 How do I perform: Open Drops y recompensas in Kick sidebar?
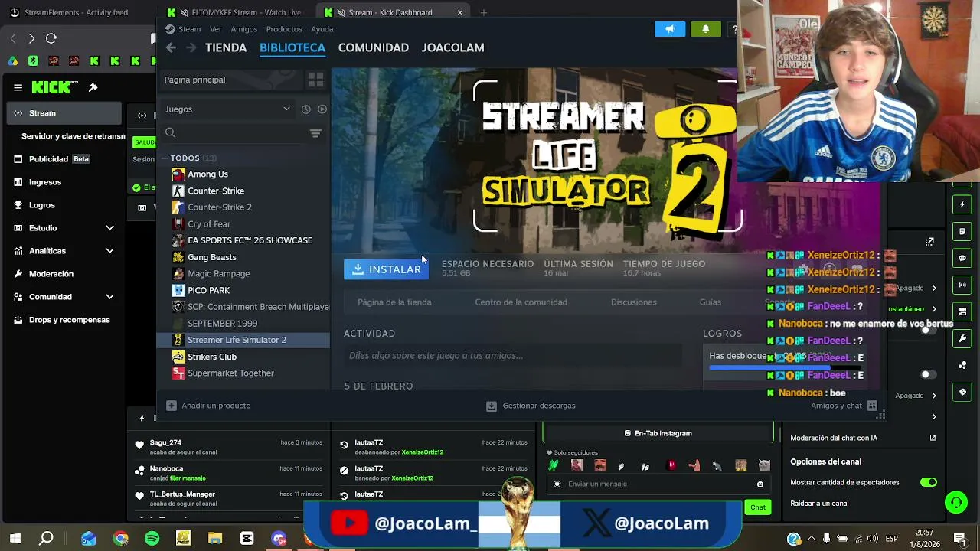61,320
